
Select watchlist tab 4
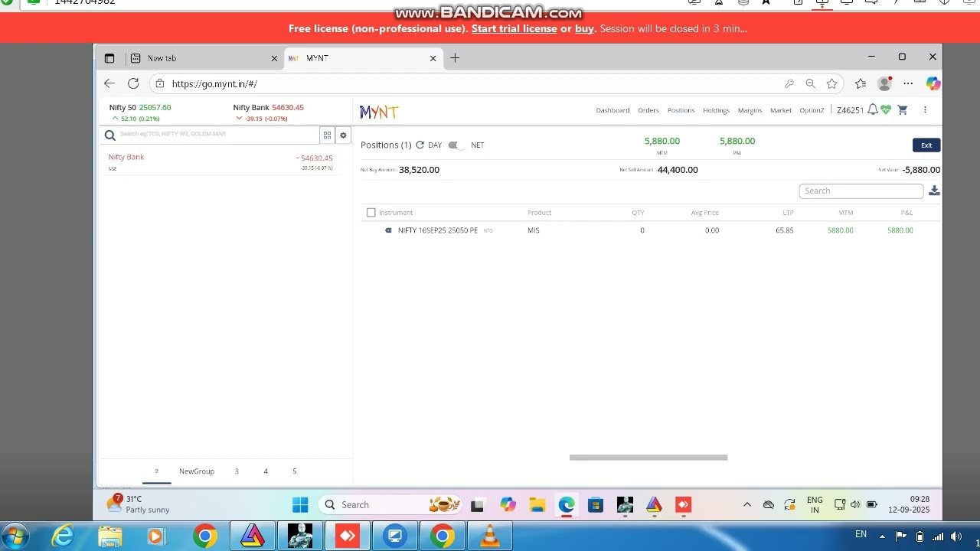click(266, 471)
